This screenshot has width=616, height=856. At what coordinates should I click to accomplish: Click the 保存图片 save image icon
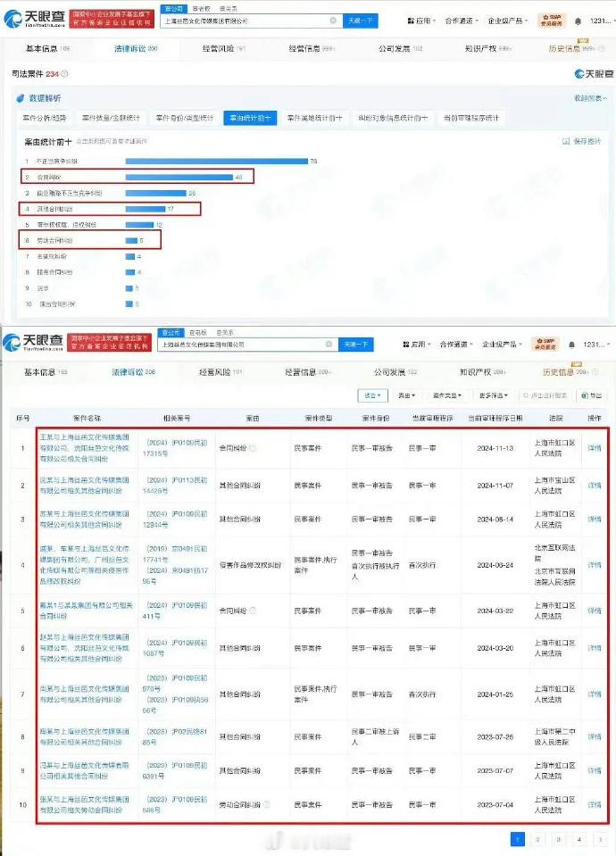[566, 141]
